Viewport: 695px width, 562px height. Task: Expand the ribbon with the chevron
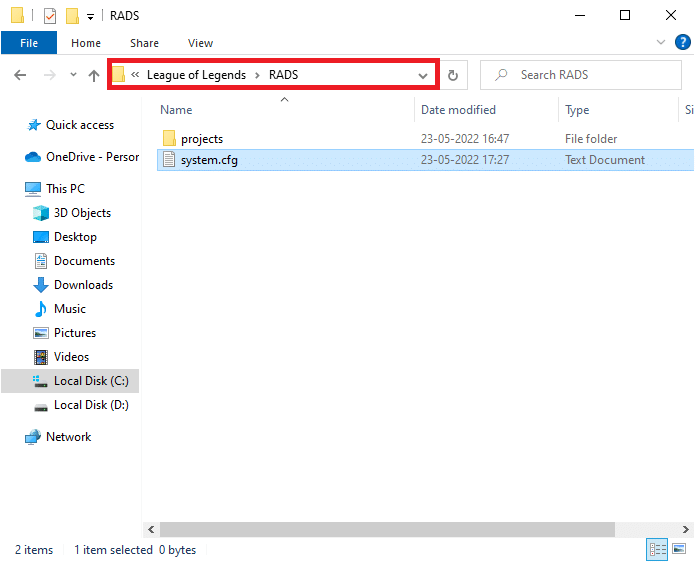660,43
